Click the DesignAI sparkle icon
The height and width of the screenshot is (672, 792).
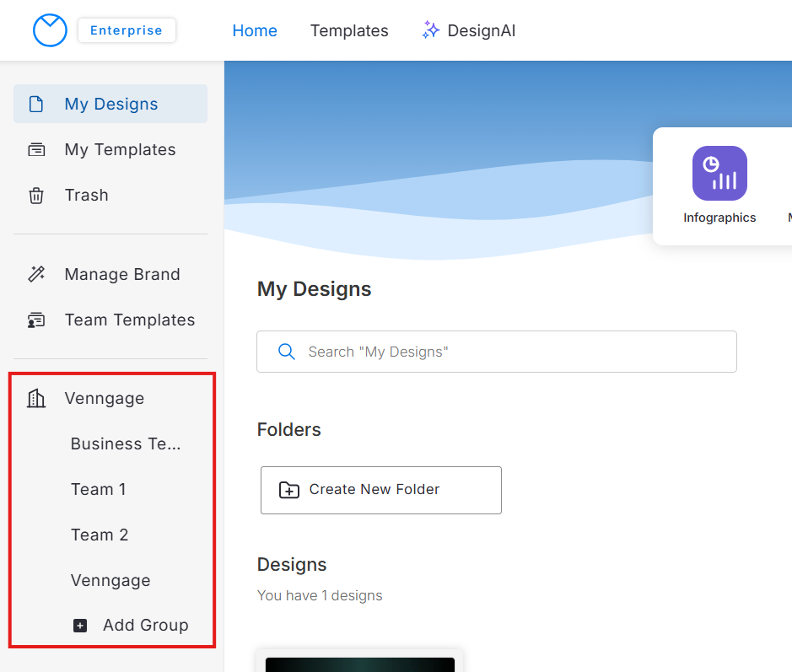coord(431,30)
